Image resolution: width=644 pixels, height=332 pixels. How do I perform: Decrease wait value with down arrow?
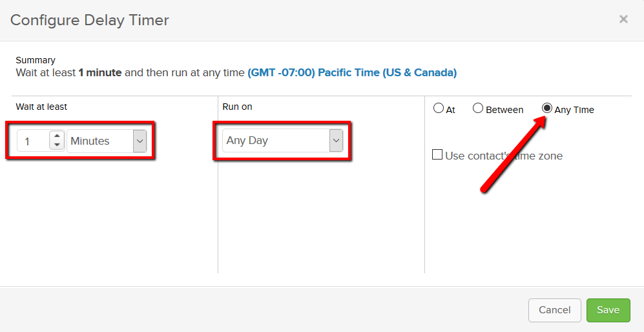pyautogui.click(x=57, y=145)
